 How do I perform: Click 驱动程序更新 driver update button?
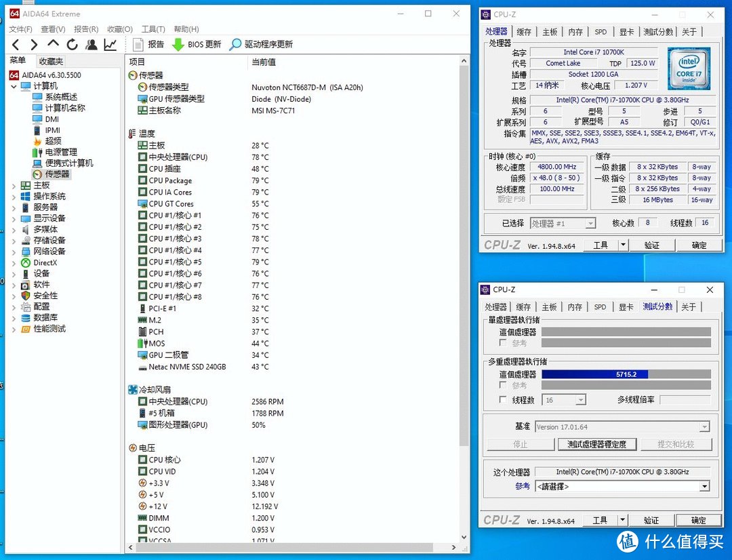(x=261, y=44)
